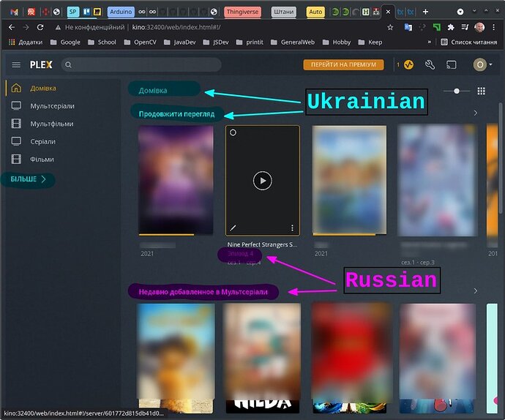Expand the Auto tab group
Image resolution: width=505 pixels, height=420 pixels.
tap(315, 12)
